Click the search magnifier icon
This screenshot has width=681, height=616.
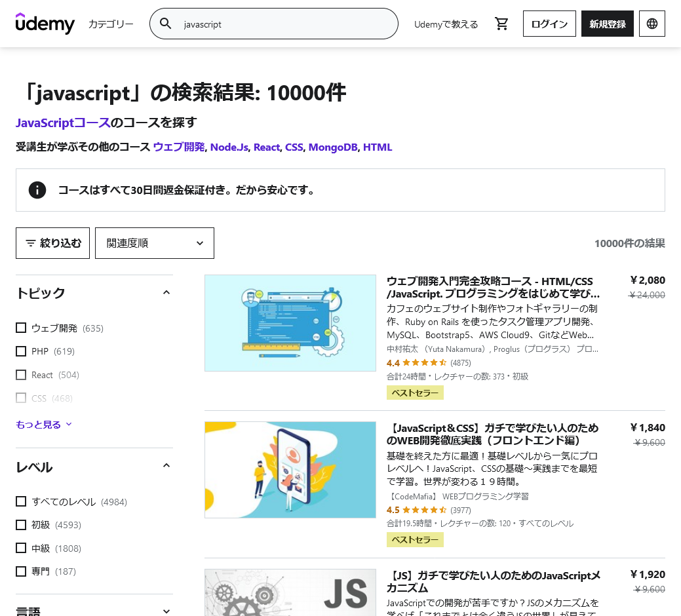click(x=166, y=24)
